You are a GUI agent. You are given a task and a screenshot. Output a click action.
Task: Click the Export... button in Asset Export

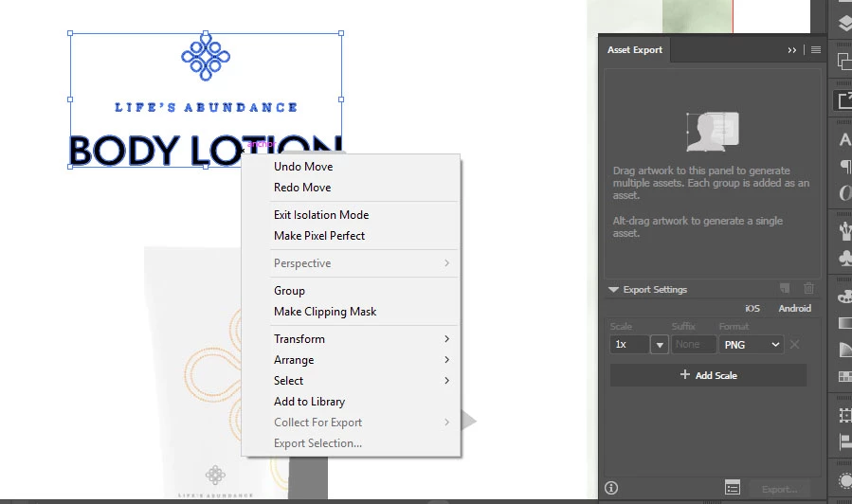[x=779, y=490]
